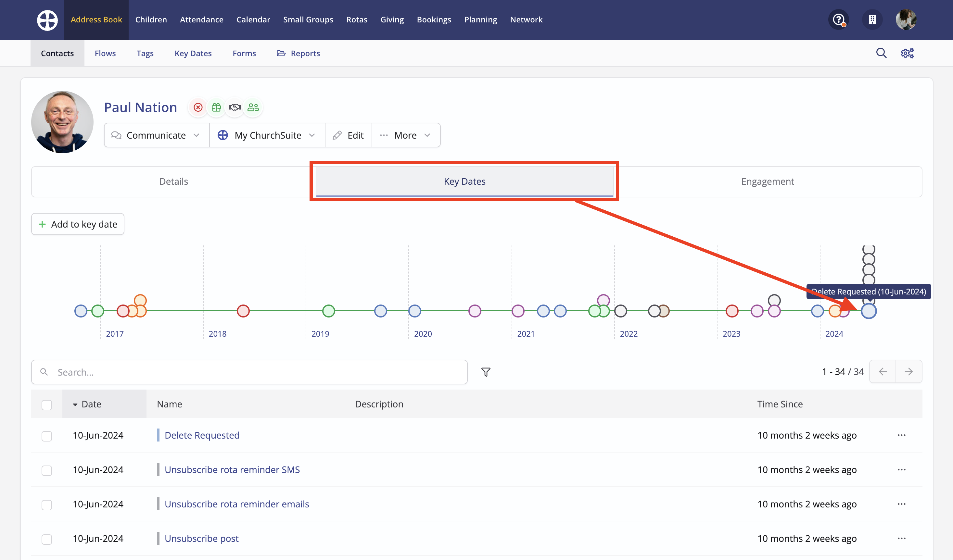Image resolution: width=953 pixels, height=560 pixels.
Task: Click the building organization icon
Action: pyautogui.click(x=872, y=20)
